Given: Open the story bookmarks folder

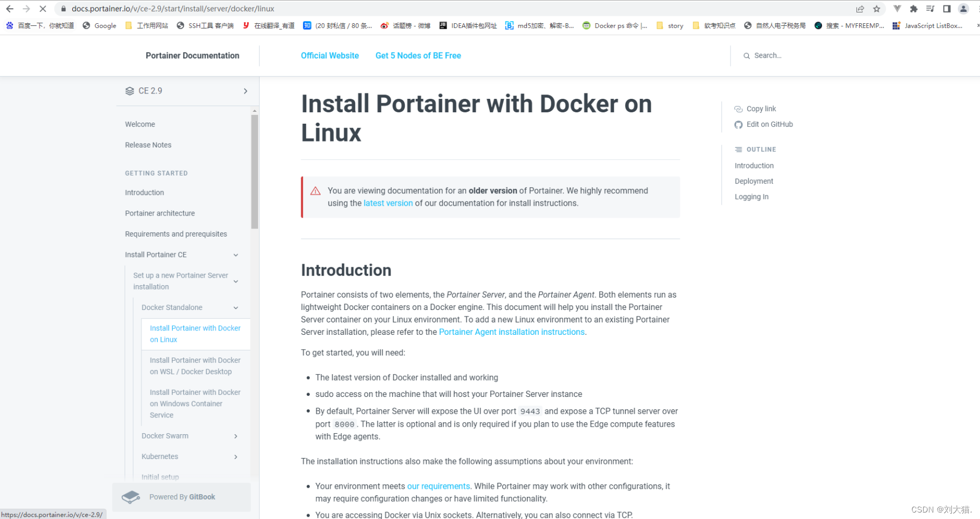Looking at the screenshot, I should tap(670, 25).
